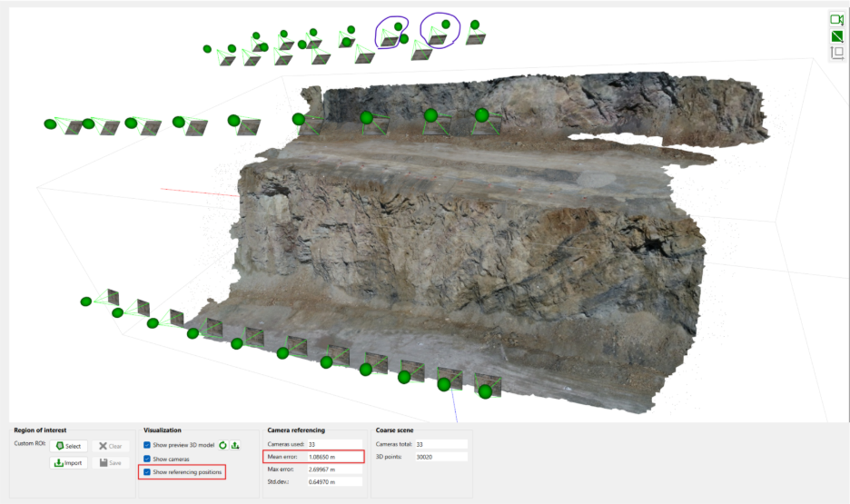Click the Cameras used value field
Viewport: 850px width, 504px height.
tap(333, 444)
